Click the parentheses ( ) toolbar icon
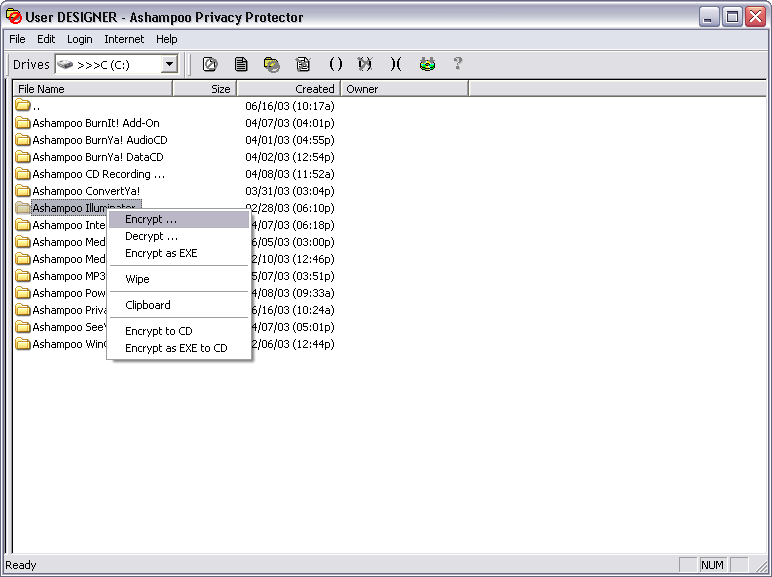Viewport: 772px width, 577px height. pos(335,64)
